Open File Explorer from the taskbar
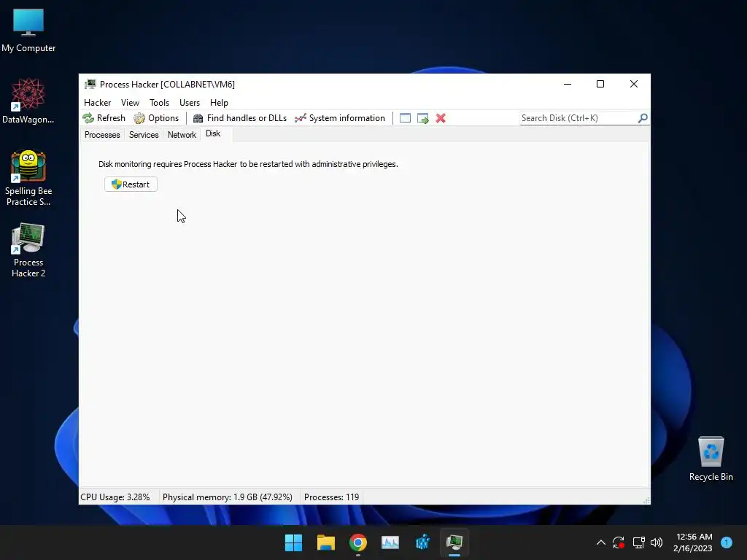The image size is (747, 560). click(326, 542)
